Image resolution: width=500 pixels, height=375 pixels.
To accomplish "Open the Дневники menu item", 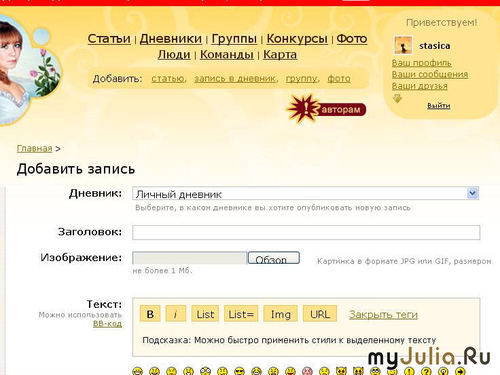I will click(171, 38).
